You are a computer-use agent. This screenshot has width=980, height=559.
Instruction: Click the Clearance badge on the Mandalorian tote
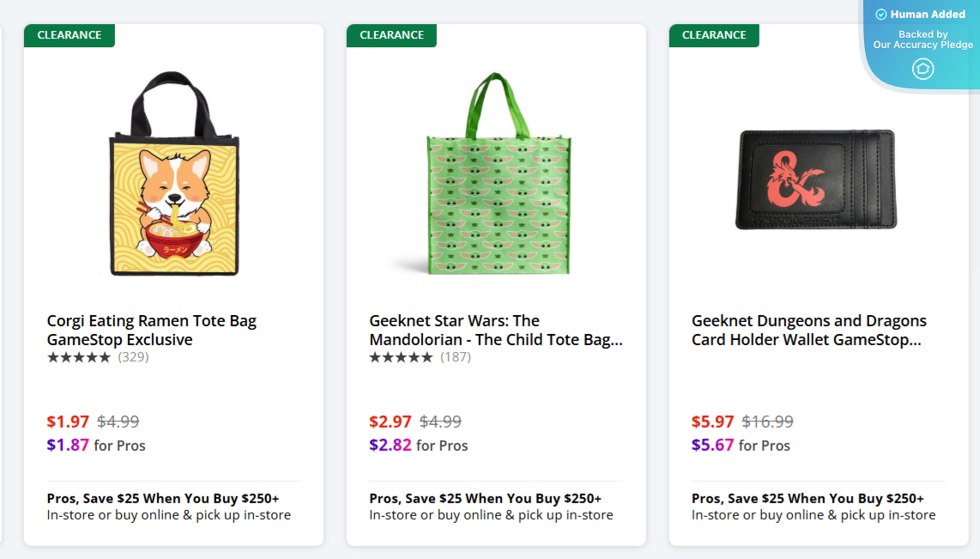392,35
